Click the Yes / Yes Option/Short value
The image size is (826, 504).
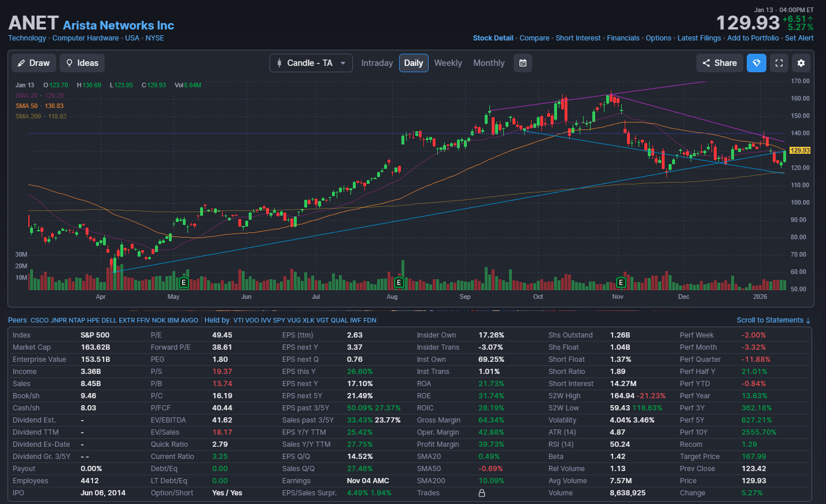point(227,493)
